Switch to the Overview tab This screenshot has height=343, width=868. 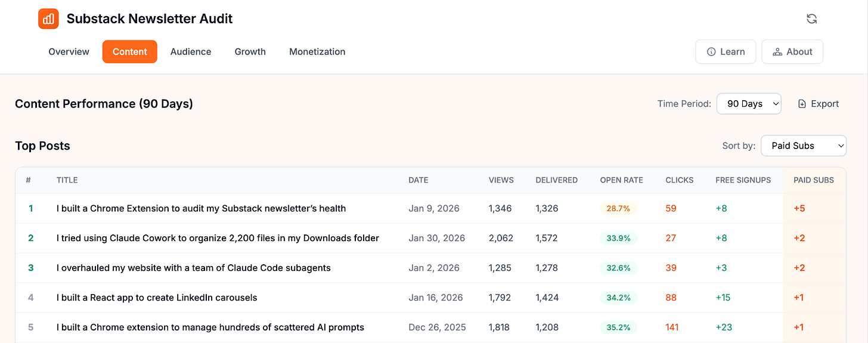pyautogui.click(x=69, y=52)
